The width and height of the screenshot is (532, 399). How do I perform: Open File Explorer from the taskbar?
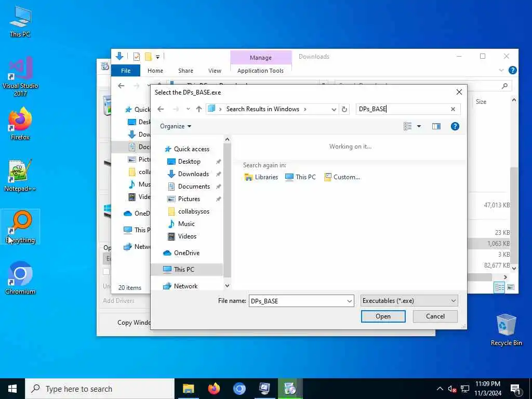(x=188, y=389)
